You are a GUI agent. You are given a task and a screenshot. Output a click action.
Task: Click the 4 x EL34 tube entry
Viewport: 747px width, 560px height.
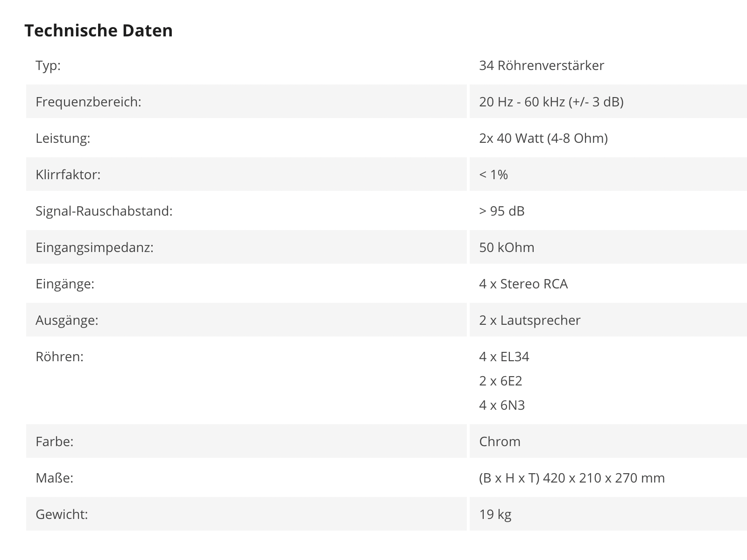coord(504,357)
